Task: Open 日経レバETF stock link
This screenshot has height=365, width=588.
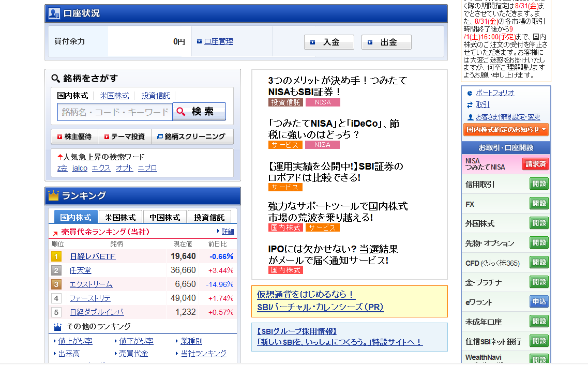Action: click(93, 256)
